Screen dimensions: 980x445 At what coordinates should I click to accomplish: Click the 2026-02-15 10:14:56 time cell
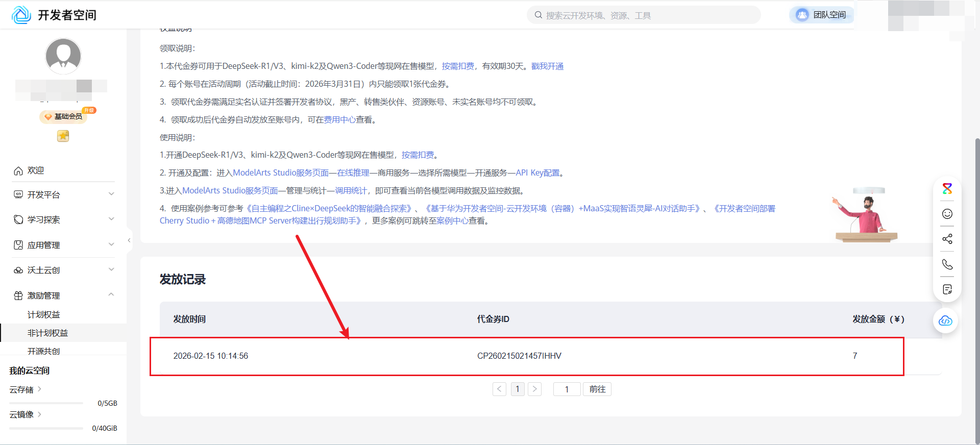pyautogui.click(x=211, y=356)
